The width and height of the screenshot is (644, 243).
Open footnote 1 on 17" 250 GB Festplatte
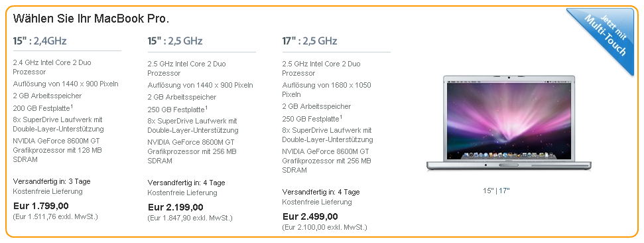tap(341, 117)
